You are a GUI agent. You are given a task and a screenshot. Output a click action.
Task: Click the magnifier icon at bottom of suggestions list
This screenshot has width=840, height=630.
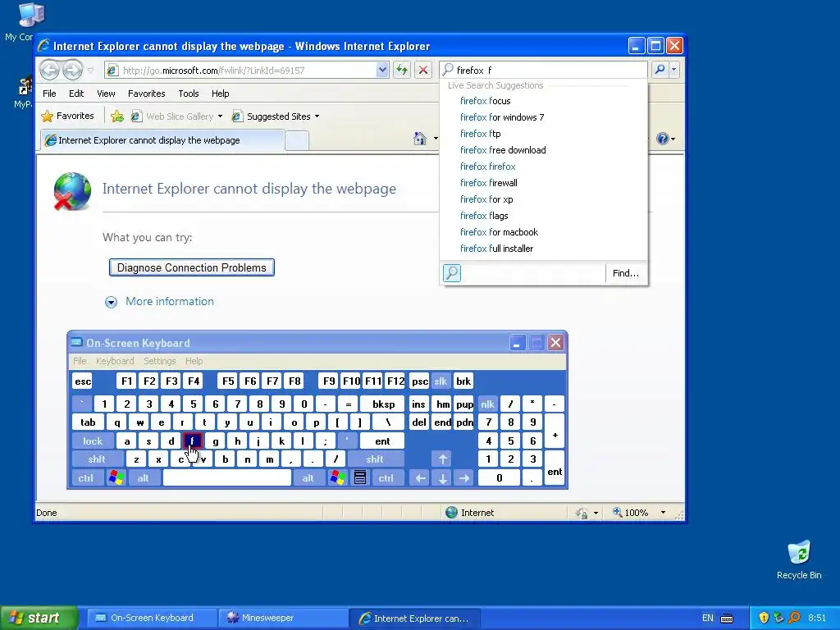point(452,273)
